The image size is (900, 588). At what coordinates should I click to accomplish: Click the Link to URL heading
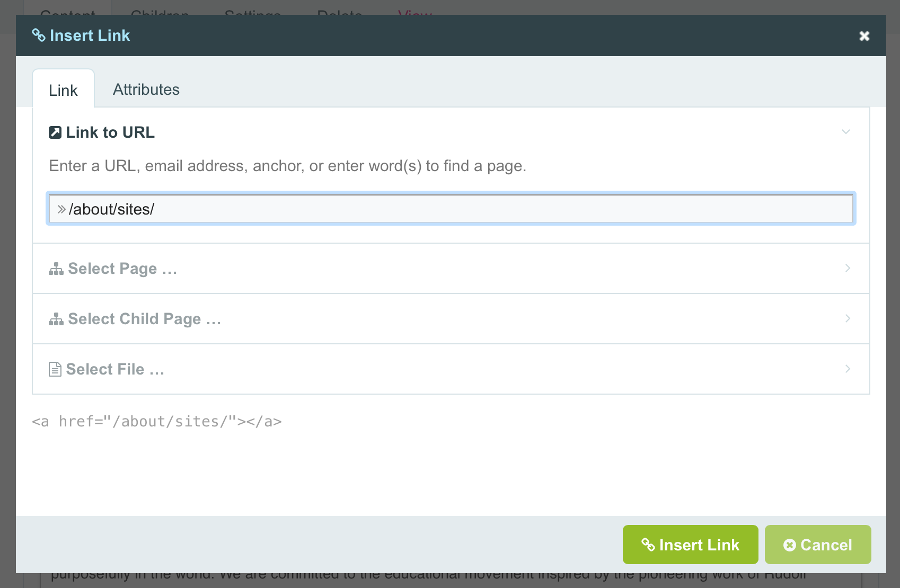(110, 132)
